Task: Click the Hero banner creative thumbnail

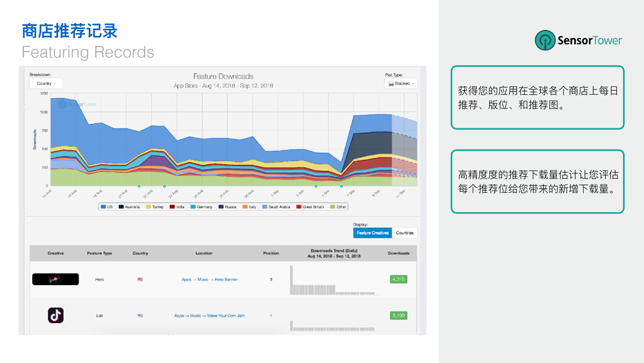Action: click(55, 279)
